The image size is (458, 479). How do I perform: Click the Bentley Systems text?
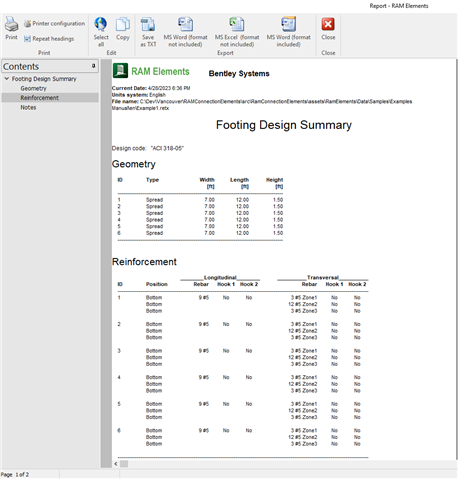click(x=239, y=74)
